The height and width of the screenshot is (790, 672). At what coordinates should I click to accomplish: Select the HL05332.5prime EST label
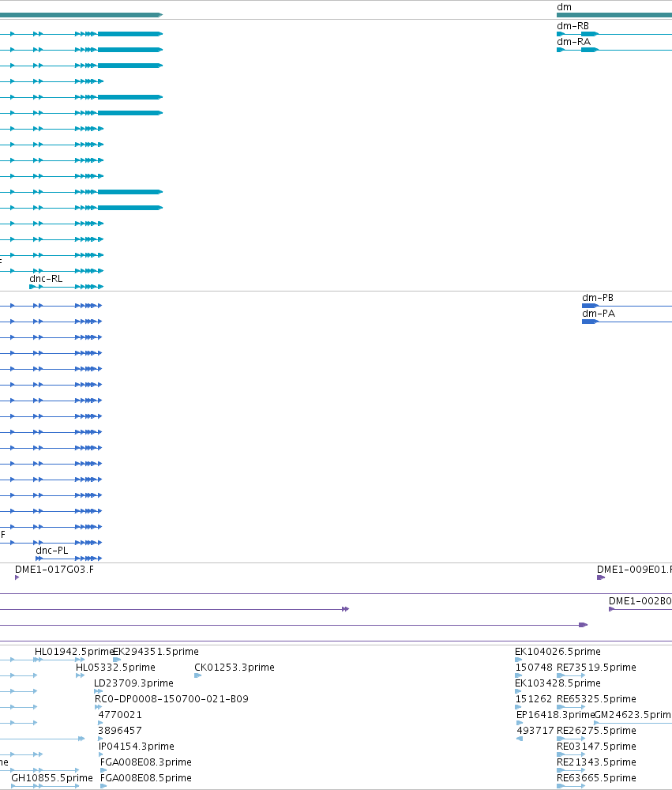[x=115, y=667]
